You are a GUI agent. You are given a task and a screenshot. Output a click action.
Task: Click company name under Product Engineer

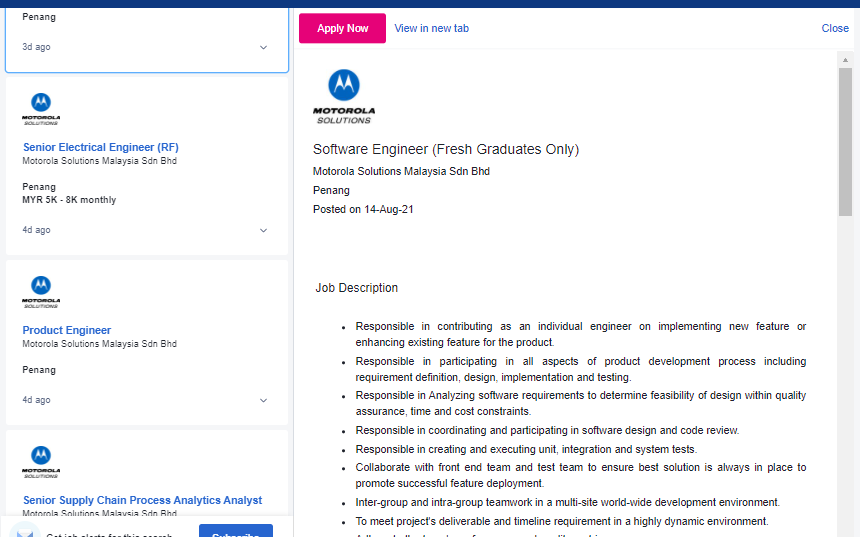click(x=99, y=344)
